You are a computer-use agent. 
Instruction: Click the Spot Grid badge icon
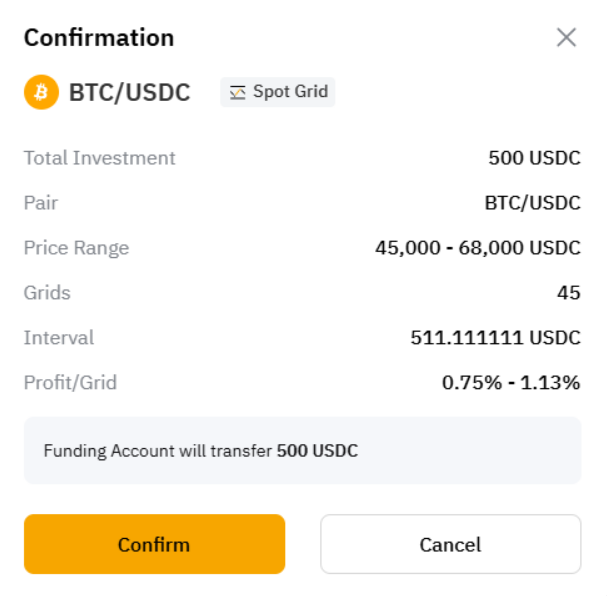(x=238, y=93)
